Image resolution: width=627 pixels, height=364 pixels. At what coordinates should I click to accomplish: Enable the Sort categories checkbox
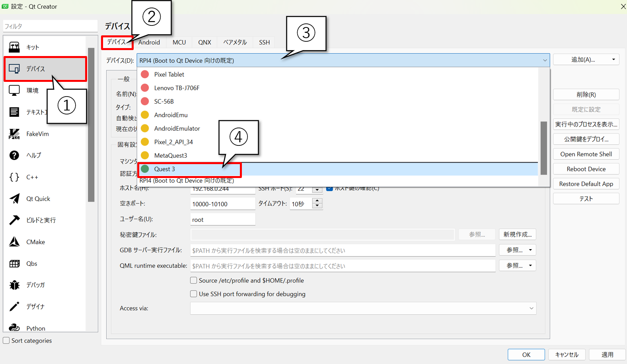click(x=6, y=341)
